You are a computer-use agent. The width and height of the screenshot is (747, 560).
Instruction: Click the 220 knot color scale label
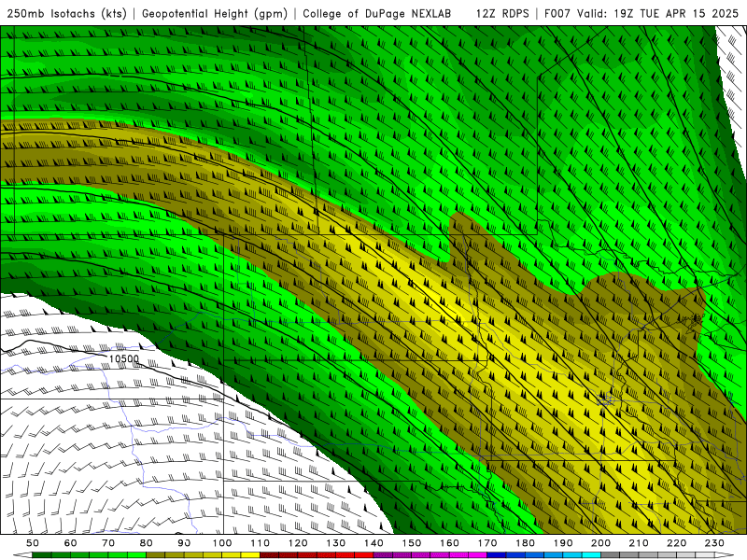click(x=676, y=543)
